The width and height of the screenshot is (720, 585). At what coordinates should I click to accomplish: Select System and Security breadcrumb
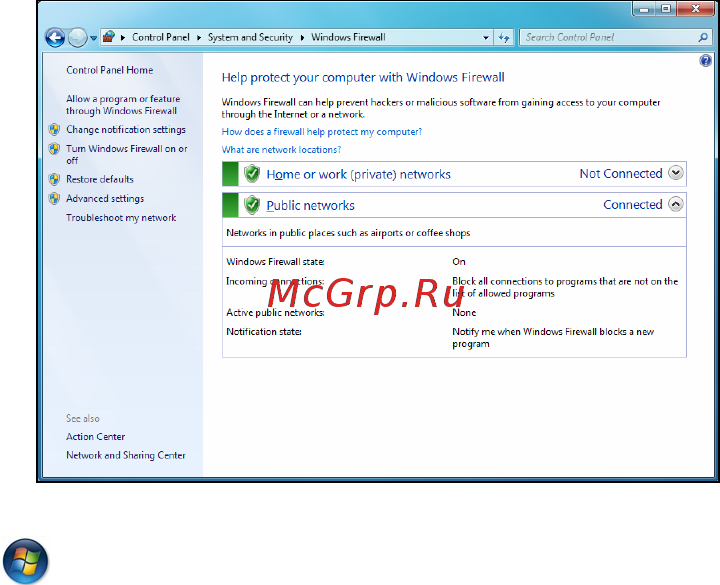(250, 37)
